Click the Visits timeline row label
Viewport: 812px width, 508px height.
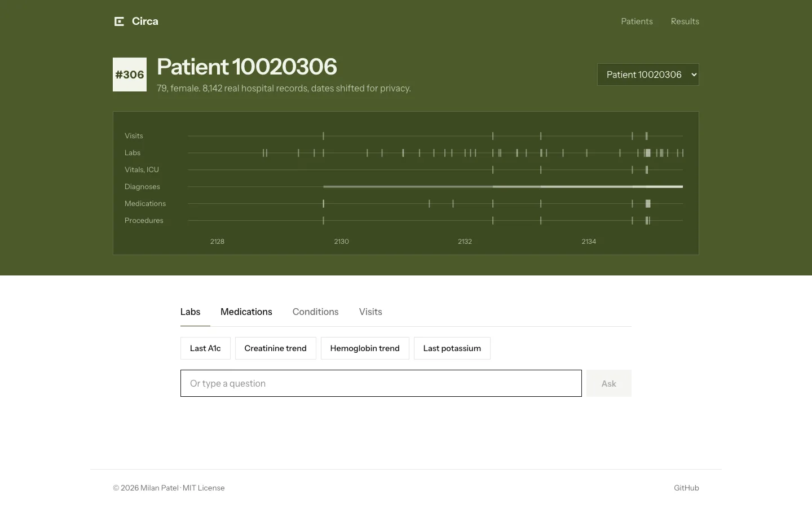pos(134,135)
